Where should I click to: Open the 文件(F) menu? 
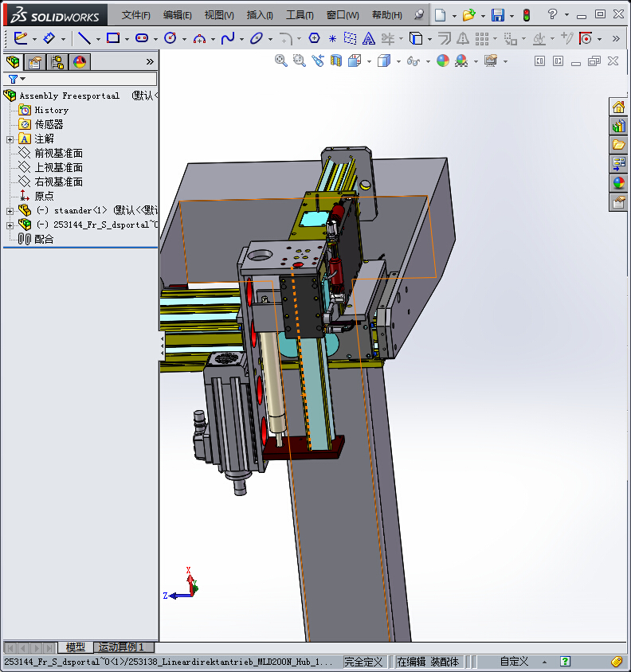coord(135,15)
